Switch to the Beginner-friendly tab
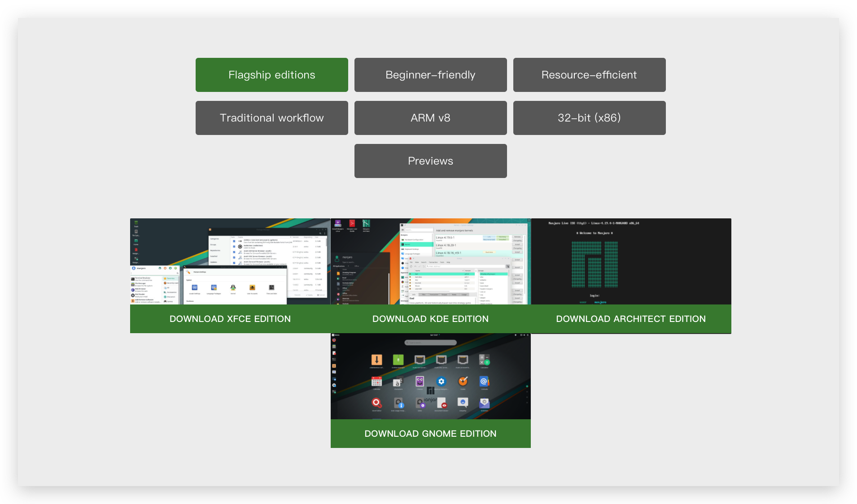Viewport: 857px width, 504px height. tap(430, 75)
